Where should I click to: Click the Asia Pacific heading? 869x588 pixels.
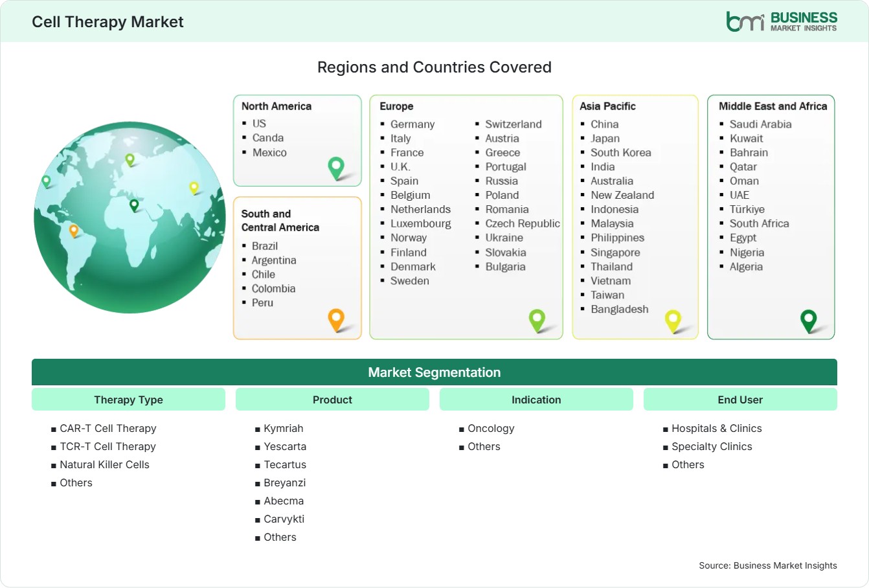pyautogui.click(x=607, y=106)
